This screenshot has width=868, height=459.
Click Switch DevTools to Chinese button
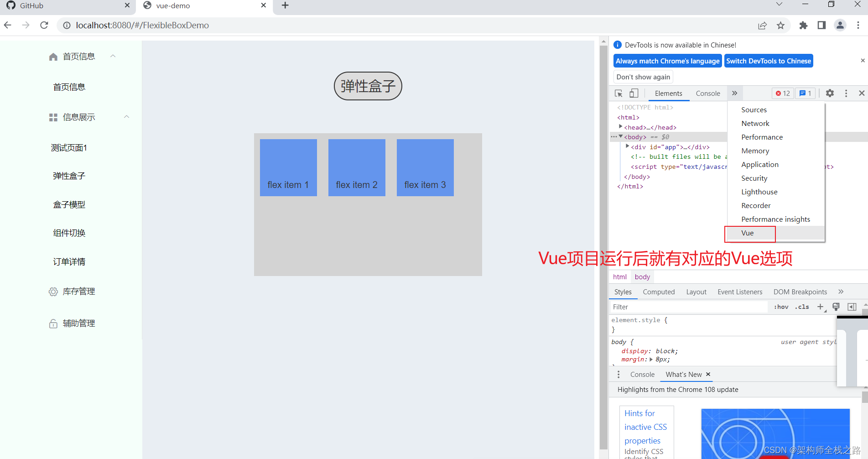769,61
